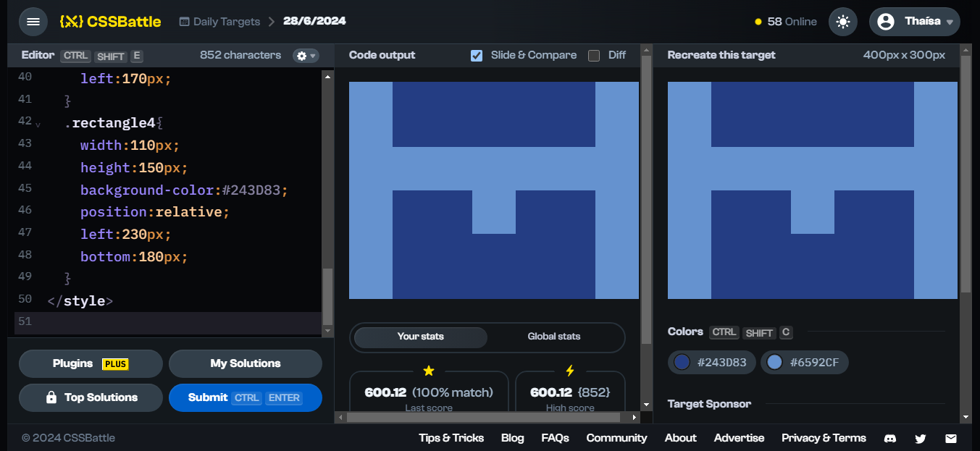
Task: Open the editor settings gear
Action: [301, 55]
